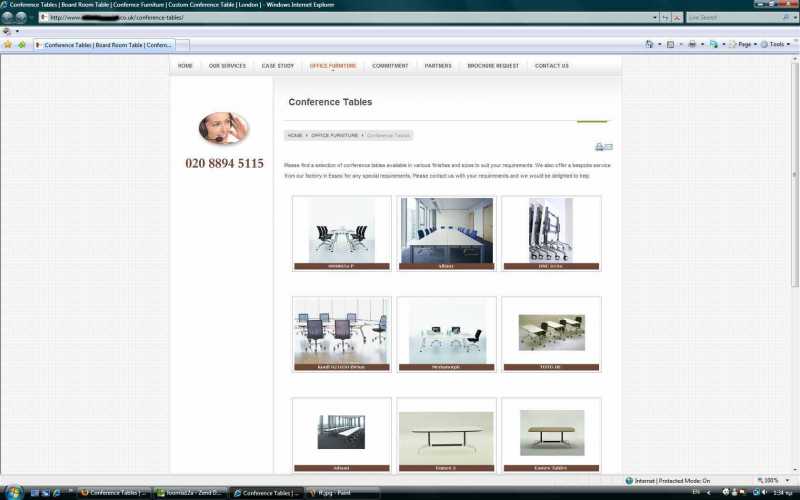
Task: Open Home button dropdown arrow
Action: tap(659, 44)
